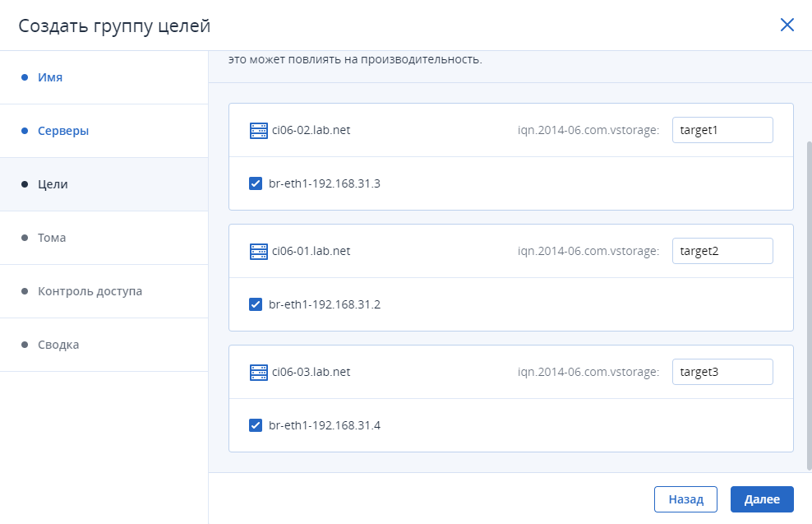This screenshot has height=524, width=812.
Task: Click the text about производительность
Action: pyautogui.click(x=355, y=59)
